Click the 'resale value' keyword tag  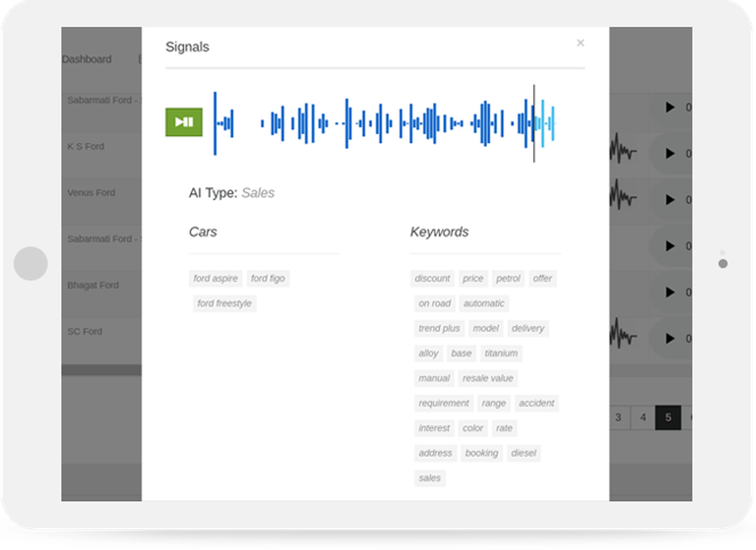[488, 379]
